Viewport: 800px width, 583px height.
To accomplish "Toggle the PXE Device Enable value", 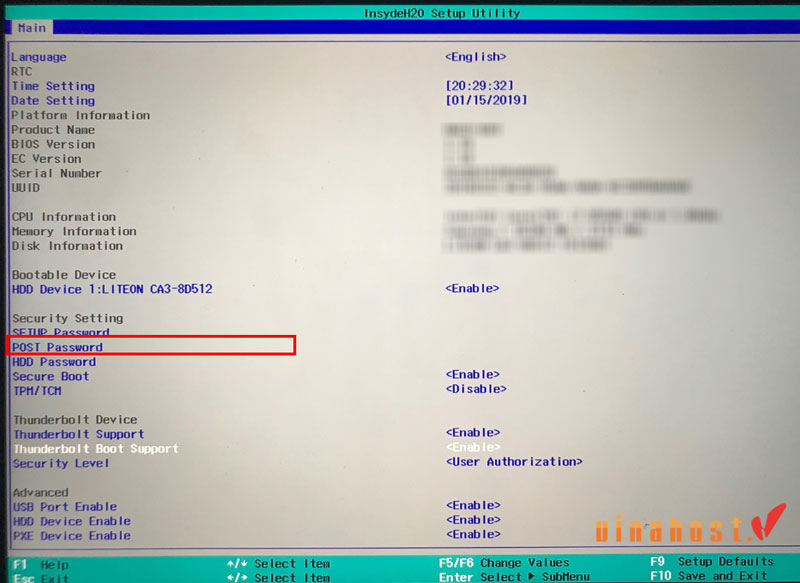I will (x=473, y=535).
